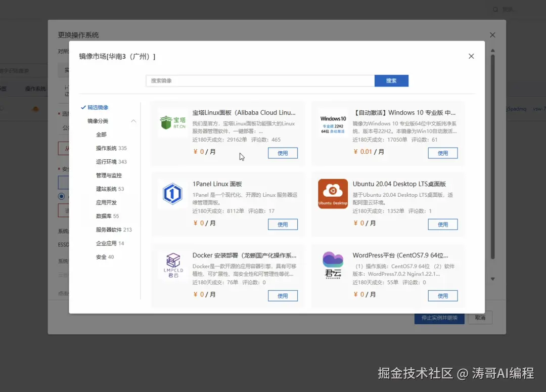Use the 宝塔Linux面板 image
The width and height of the screenshot is (546, 392).
[283, 153]
